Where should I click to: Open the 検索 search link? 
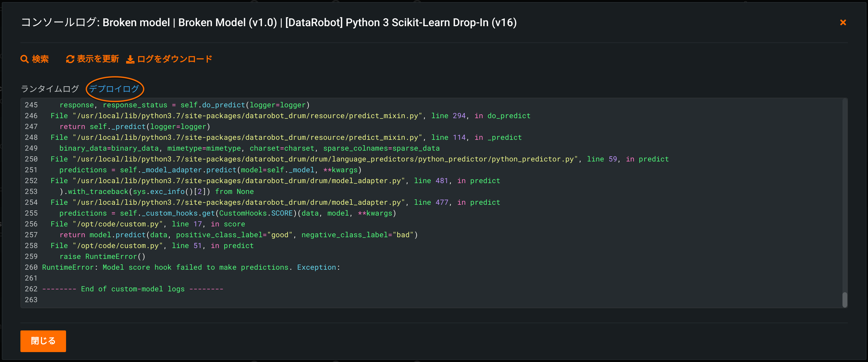coord(40,59)
